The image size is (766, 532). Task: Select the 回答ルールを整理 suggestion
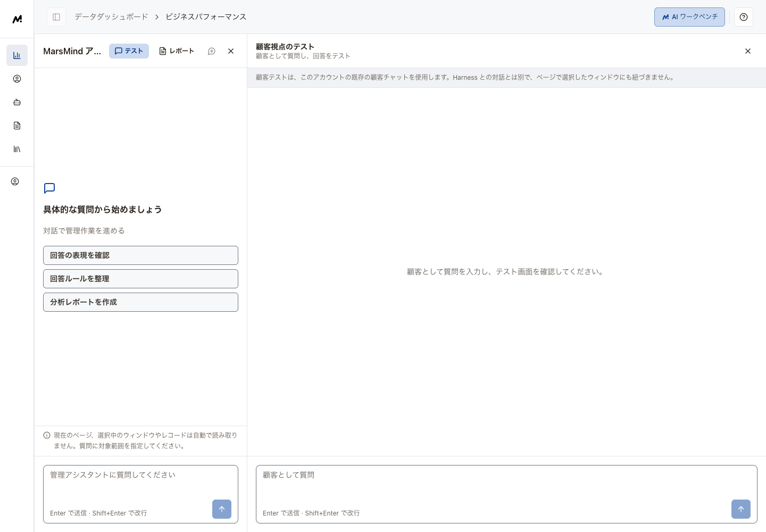pos(140,279)
